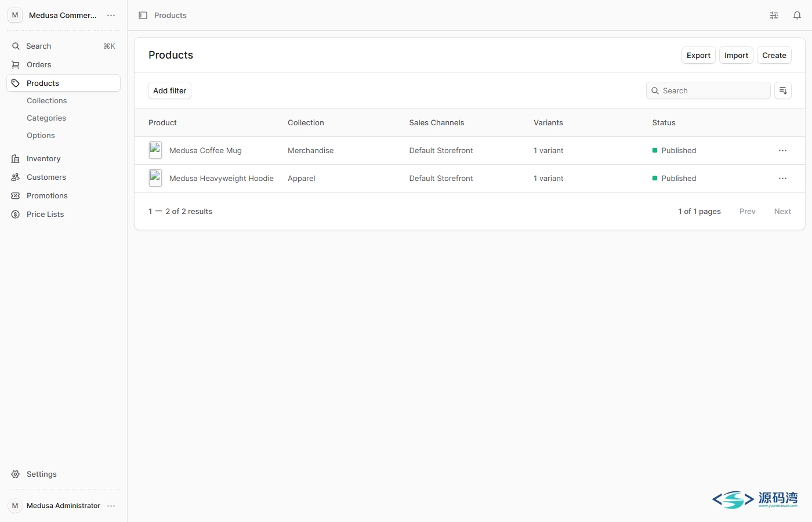The height and width of the screenshot is (522, 812).
Task: Click the Medusa Heavyweight Hoodie thumbnail
Action: coord(155,179)
